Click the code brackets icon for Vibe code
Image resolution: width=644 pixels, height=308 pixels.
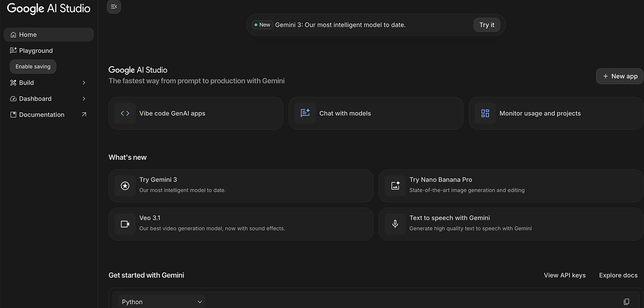pyautogui.click(x=125, y=114)
